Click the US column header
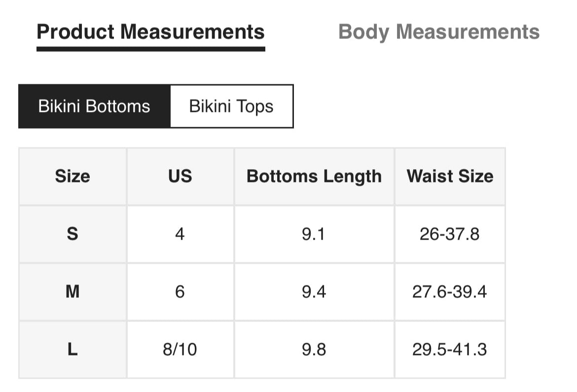577x392 pixels. click(180, 177)
